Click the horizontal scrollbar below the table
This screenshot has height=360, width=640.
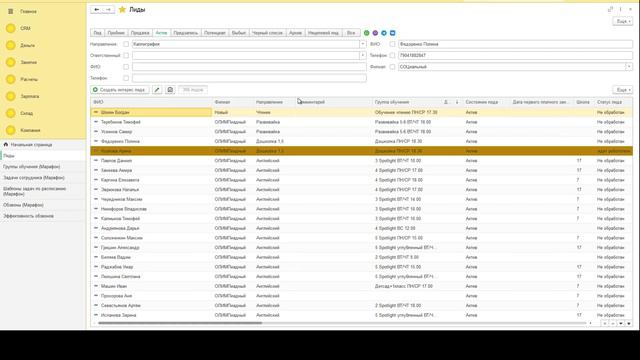click(180, 323)
